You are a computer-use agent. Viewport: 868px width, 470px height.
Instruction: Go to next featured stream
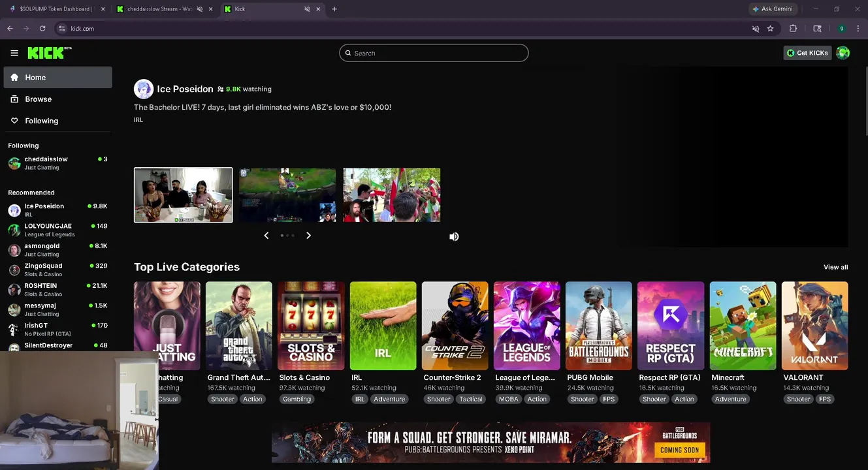308,236
